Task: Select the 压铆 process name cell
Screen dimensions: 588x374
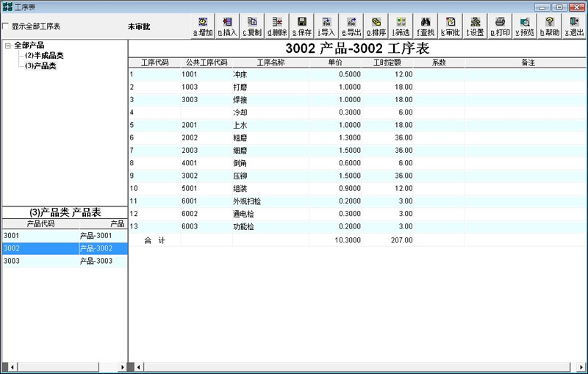Action: pos(270,176)
